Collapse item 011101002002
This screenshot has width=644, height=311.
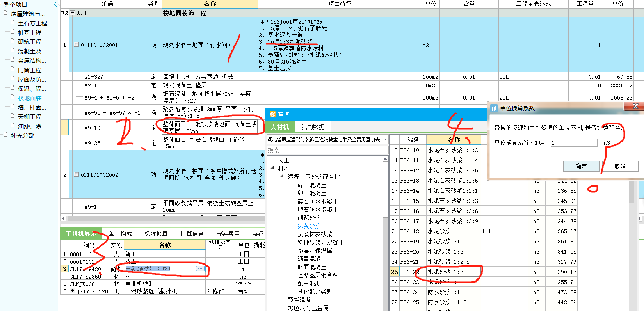[x=76, y=174]
